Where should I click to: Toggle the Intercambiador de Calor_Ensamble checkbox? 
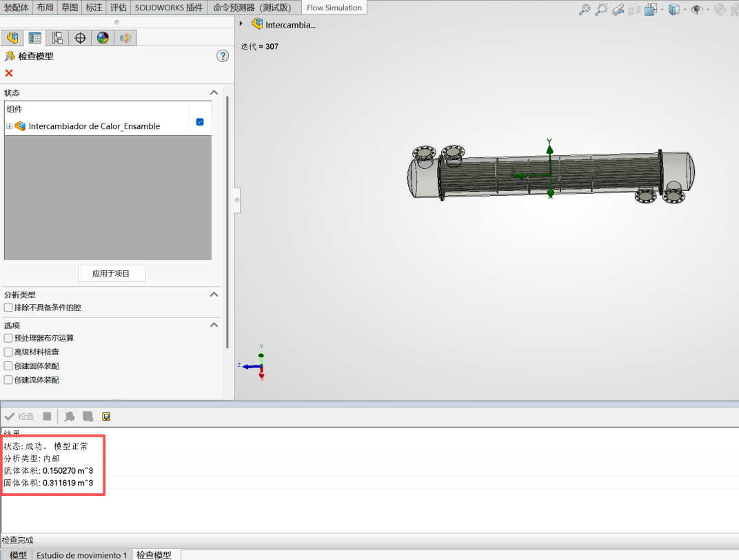(x=200, y=121)
